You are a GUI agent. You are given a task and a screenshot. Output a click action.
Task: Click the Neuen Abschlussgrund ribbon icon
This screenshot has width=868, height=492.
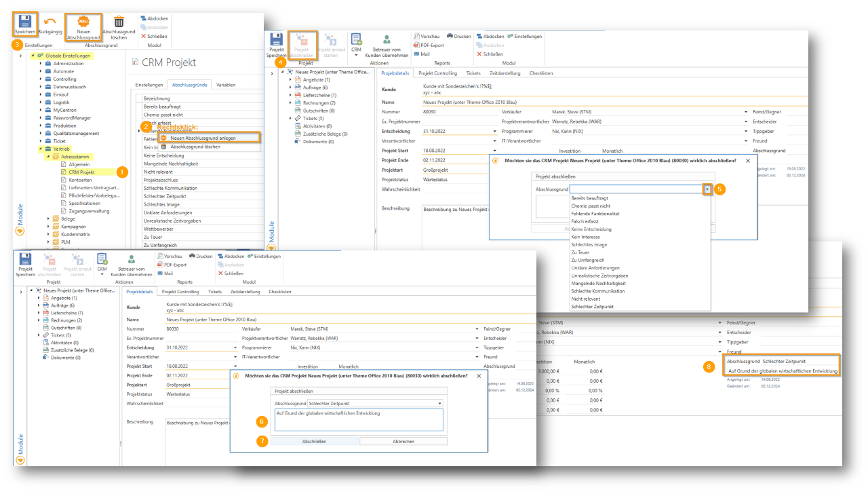(83, 21)
